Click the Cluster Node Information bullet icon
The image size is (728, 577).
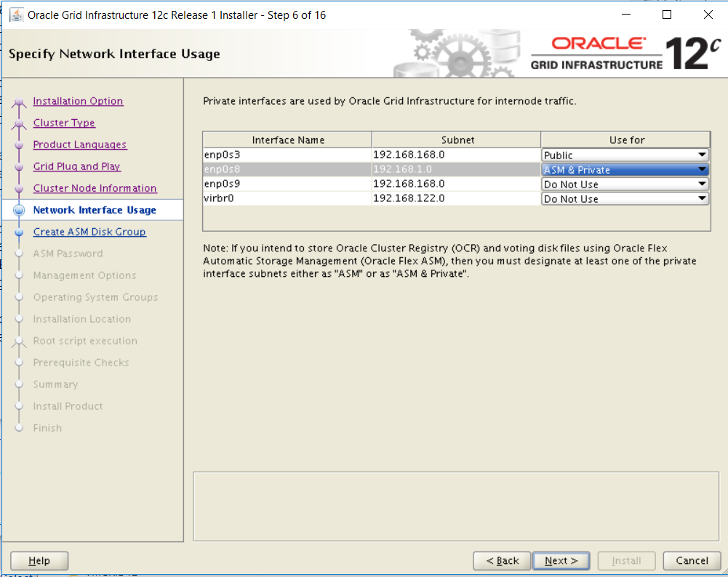coord(19,189)
